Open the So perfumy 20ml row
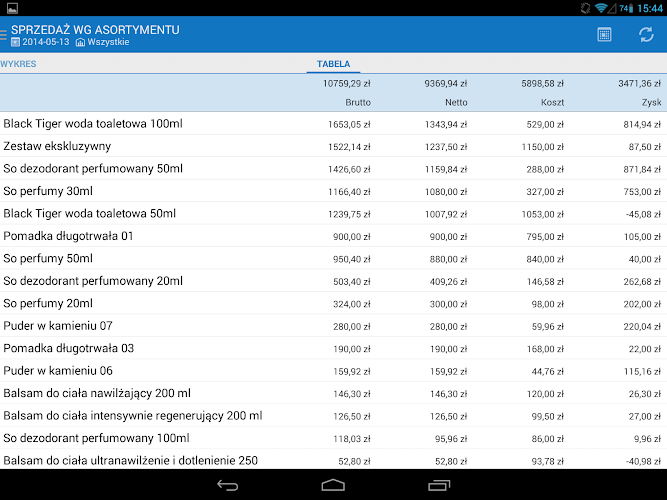Viewport: 667px width, 500px height. pyautogui.click(x=334, y=304)
